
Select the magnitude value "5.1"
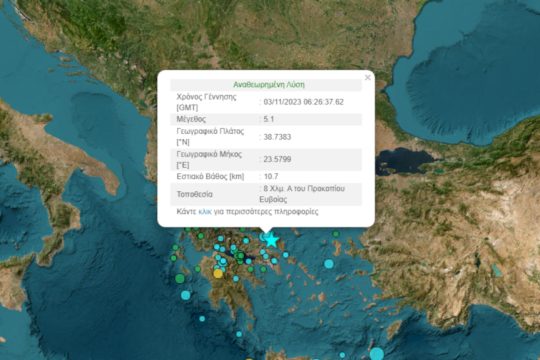tap(269, 119)
